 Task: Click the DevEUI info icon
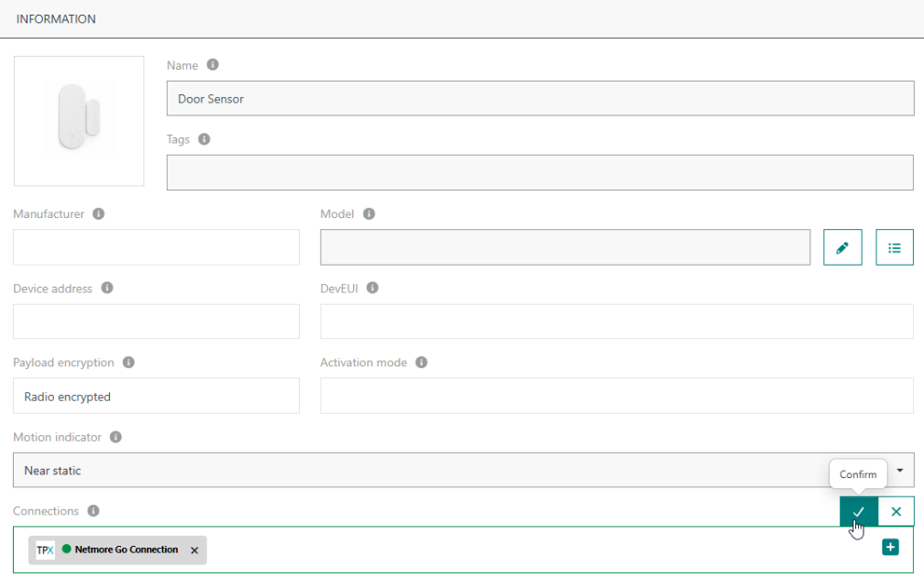coord(372,288)
